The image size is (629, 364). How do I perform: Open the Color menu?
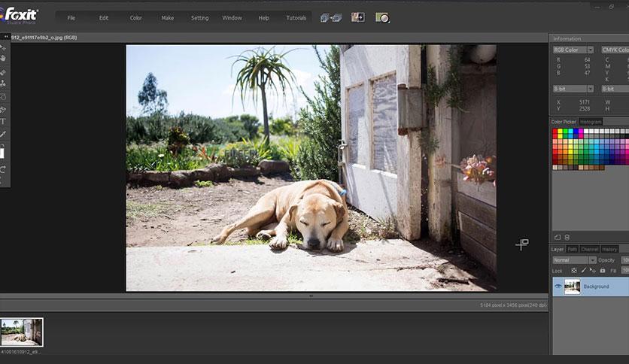[136, 18]
